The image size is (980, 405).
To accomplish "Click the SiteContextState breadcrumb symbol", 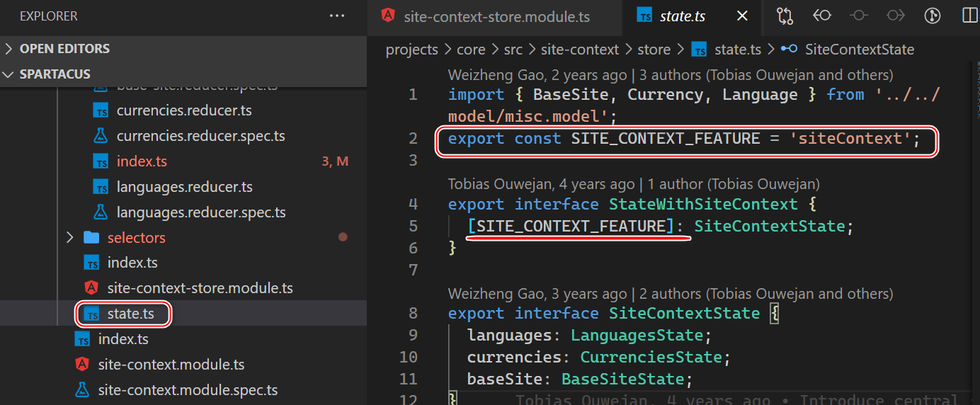I will coord(859,50).
